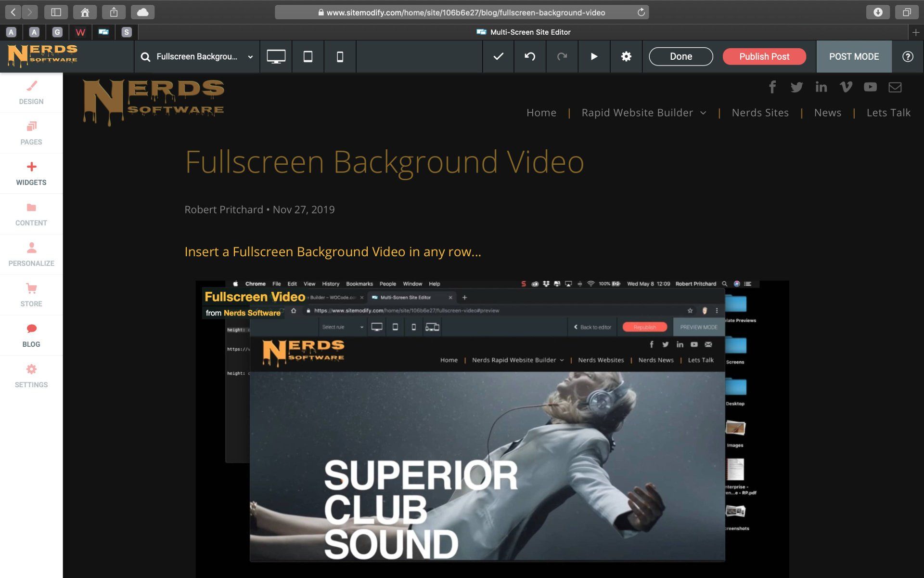
Task: Show Safari downloads
Action: tap(878, 12)
